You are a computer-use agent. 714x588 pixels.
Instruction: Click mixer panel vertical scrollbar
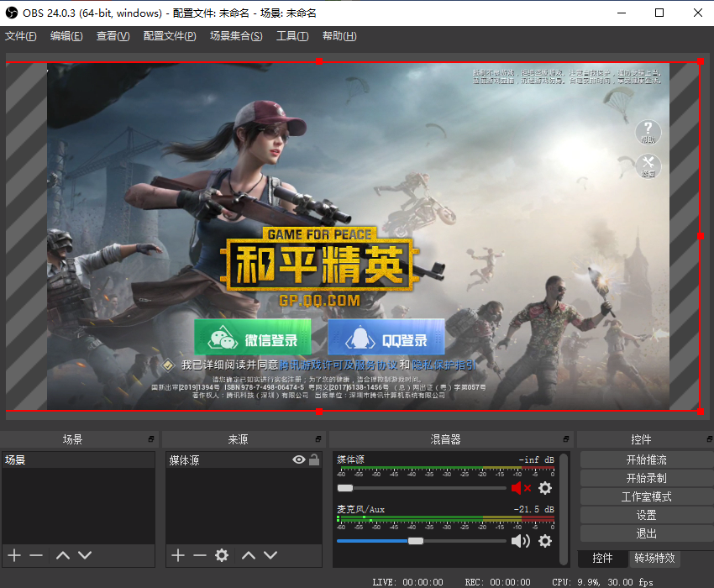click(564, 509)
